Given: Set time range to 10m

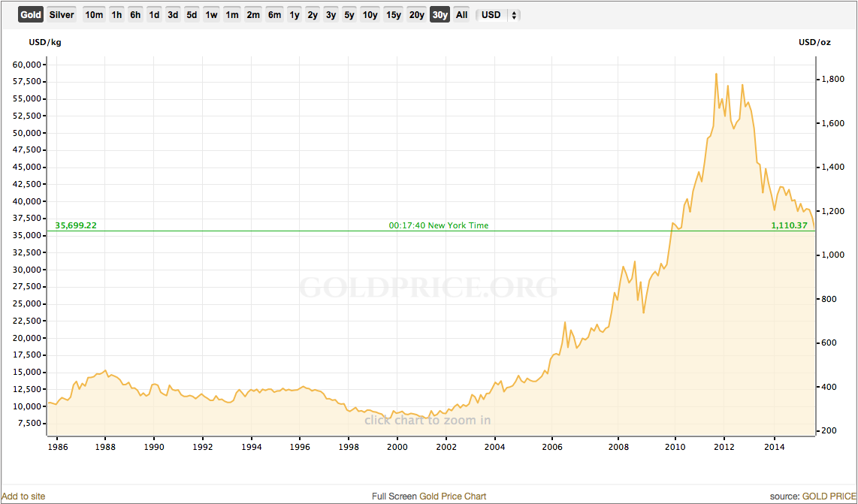Looking at the screenshot, I should pyautogui.click(x=94, y=15).
